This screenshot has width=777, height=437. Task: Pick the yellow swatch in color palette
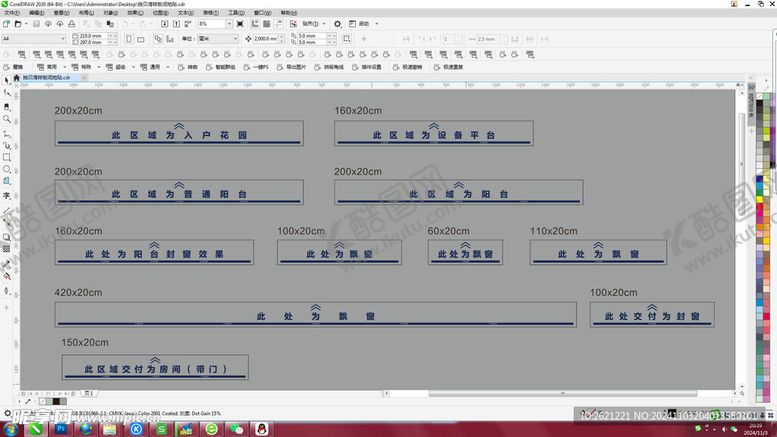coord(760,199)
